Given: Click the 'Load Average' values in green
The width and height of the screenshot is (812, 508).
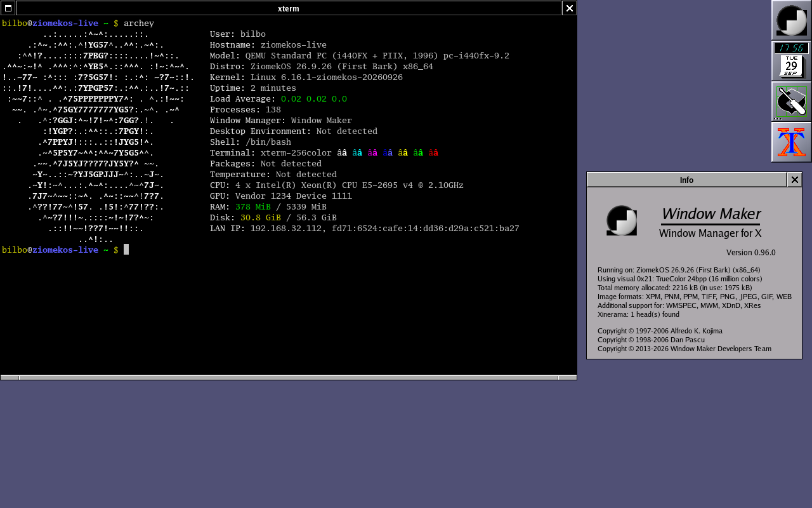Looking at the screenshot, I should coord(314,99).
